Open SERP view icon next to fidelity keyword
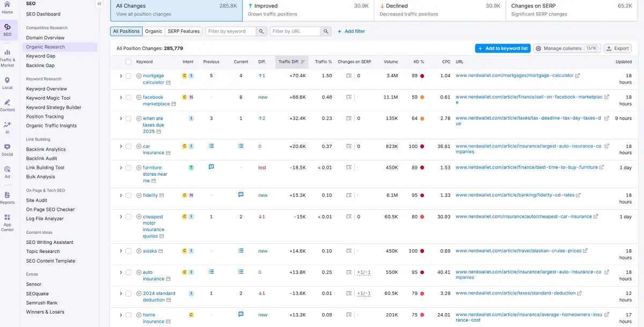Image resolution: width=644 pixels, height=327 pixels. click(x=162, y=196)
